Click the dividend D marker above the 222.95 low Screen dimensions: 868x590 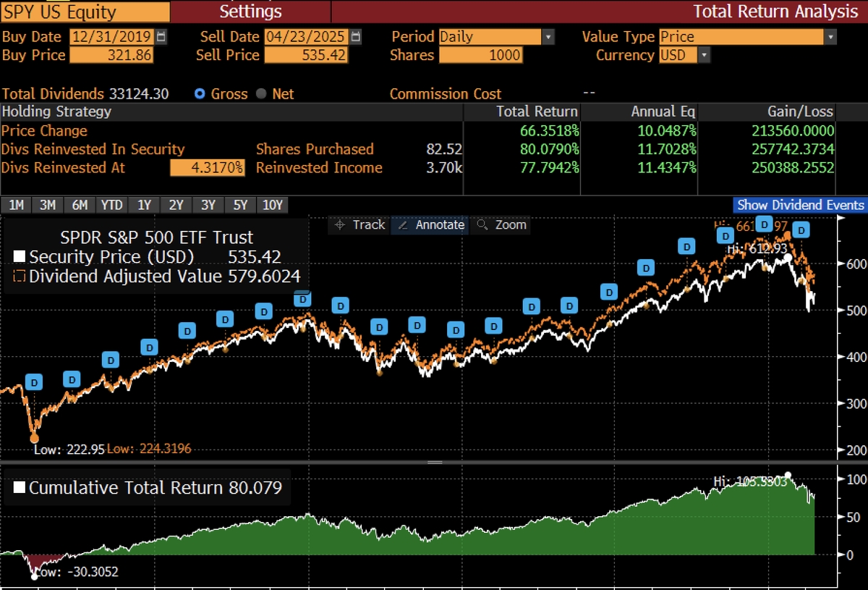tap(34, 382)
